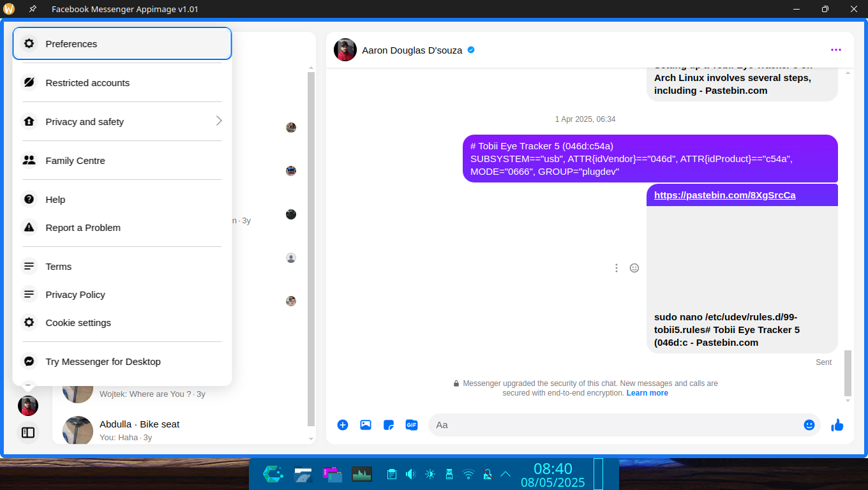Click the Messenger logo icon in menu

coord(29,362)
